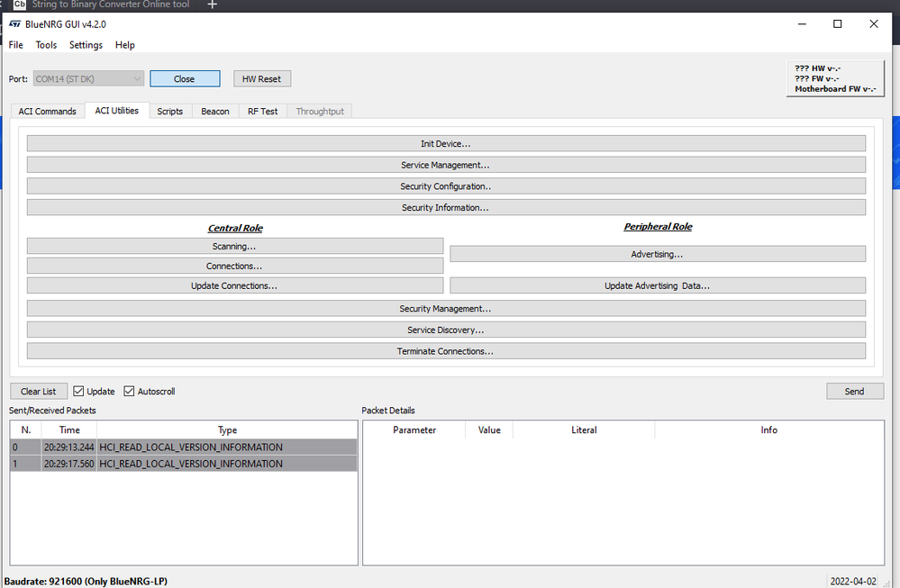Click the Baudrate 921600 status text
The image size is (900, 588).
(86, 581)
